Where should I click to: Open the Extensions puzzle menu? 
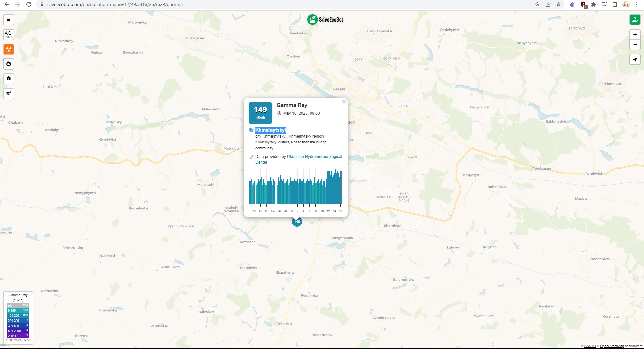click(594, 4)
